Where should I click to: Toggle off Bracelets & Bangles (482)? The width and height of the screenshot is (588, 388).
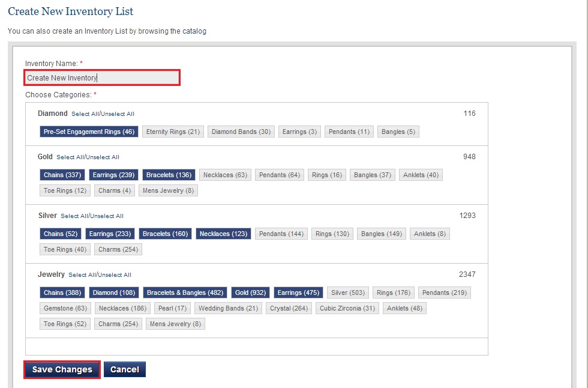tap(185, 293)
